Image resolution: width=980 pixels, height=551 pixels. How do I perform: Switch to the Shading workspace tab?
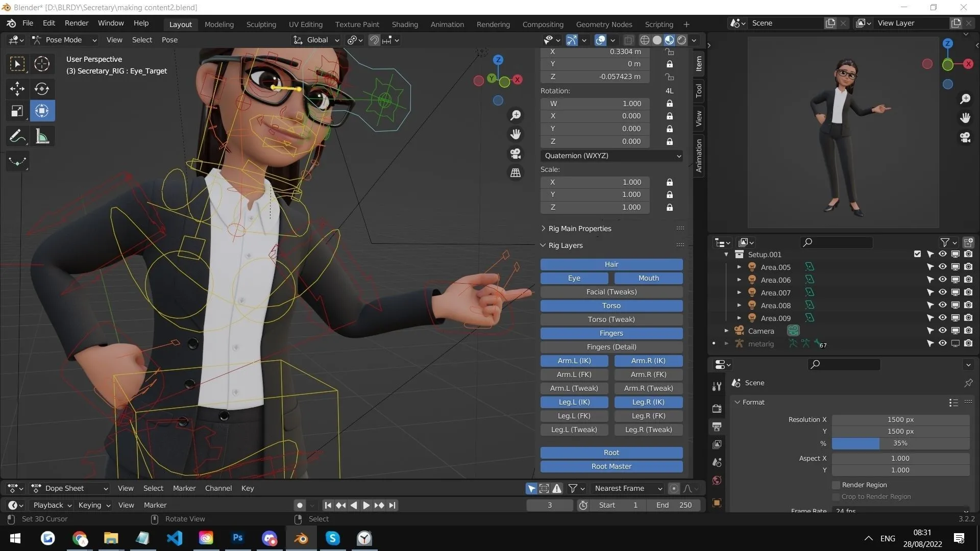(x=405, y=24)
